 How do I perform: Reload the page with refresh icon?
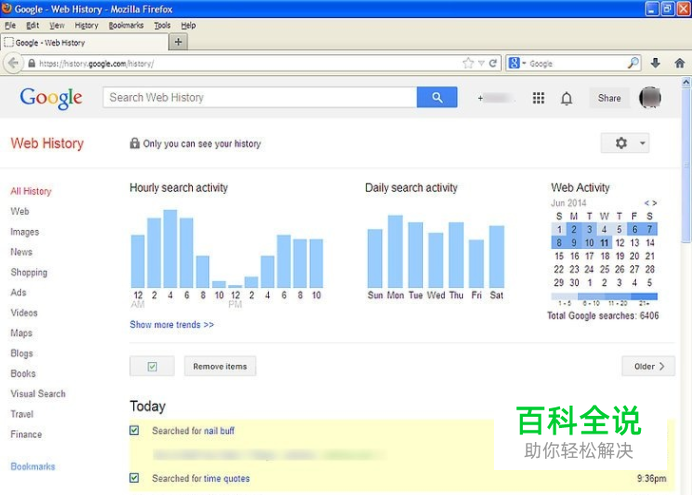(x=493, y=63)
